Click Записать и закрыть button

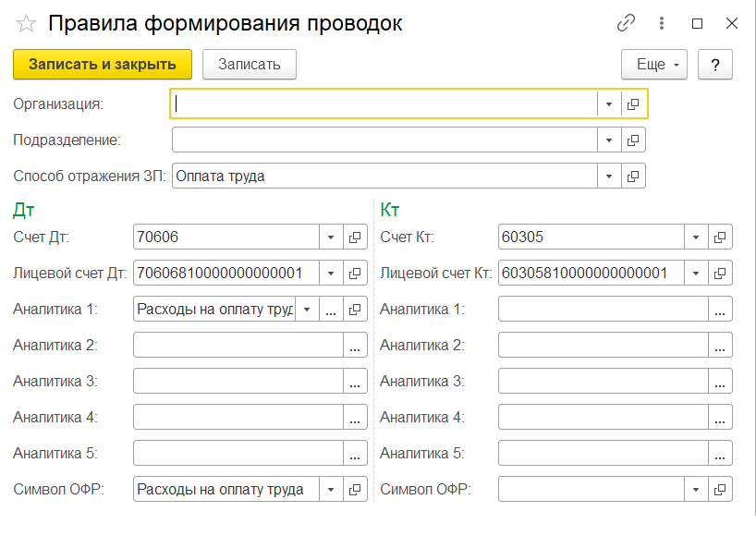102,64
